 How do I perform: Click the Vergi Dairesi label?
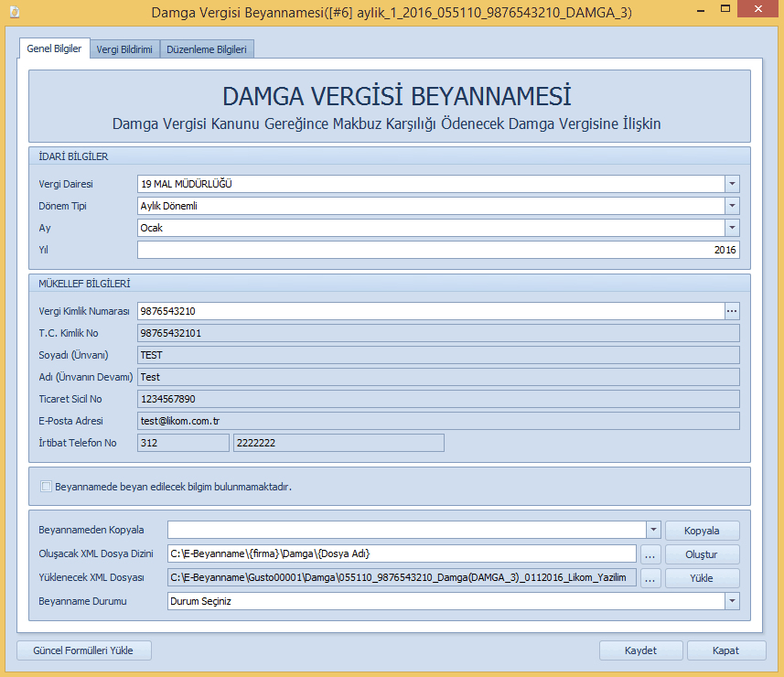click(x=66, y=184)
